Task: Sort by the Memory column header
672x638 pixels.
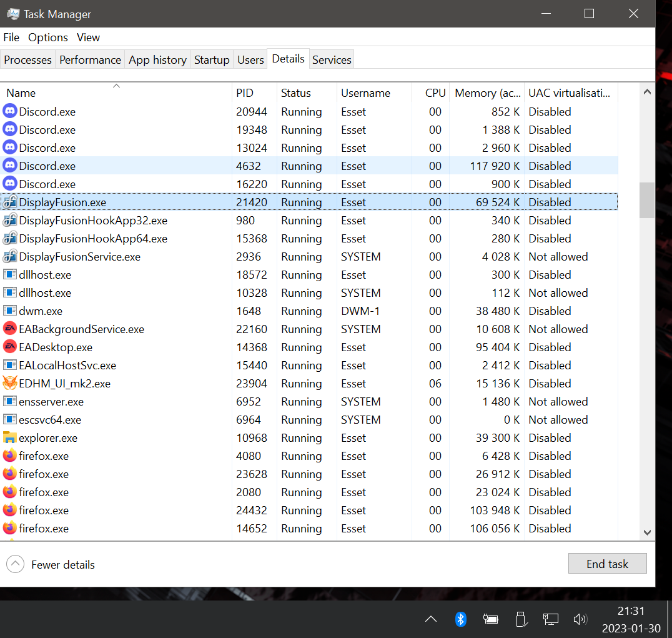Action: pos(487,92)
